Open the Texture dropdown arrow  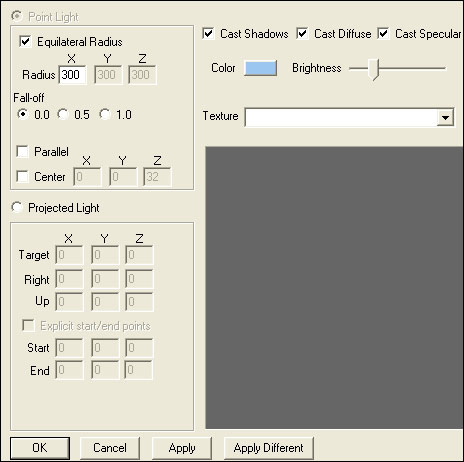[445, 117]
